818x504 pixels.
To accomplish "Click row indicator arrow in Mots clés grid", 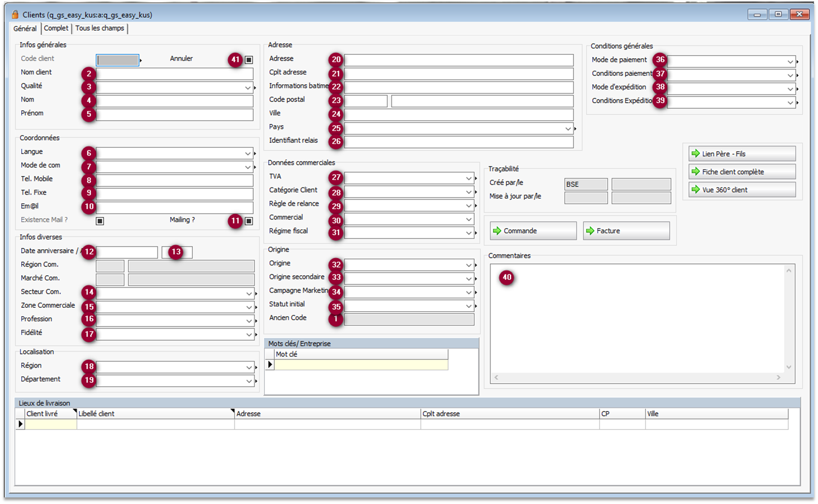I will (x=270, y=364).
